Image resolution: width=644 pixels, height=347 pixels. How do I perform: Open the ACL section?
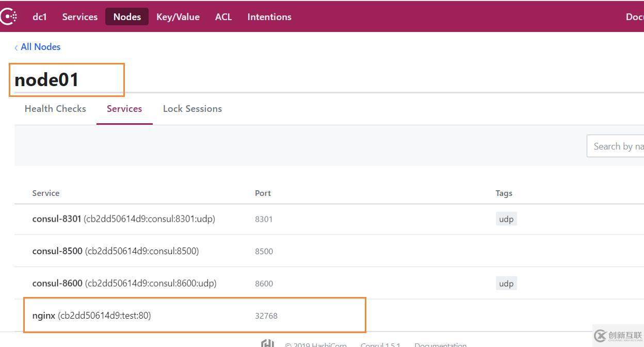click(x=223, y=16)
